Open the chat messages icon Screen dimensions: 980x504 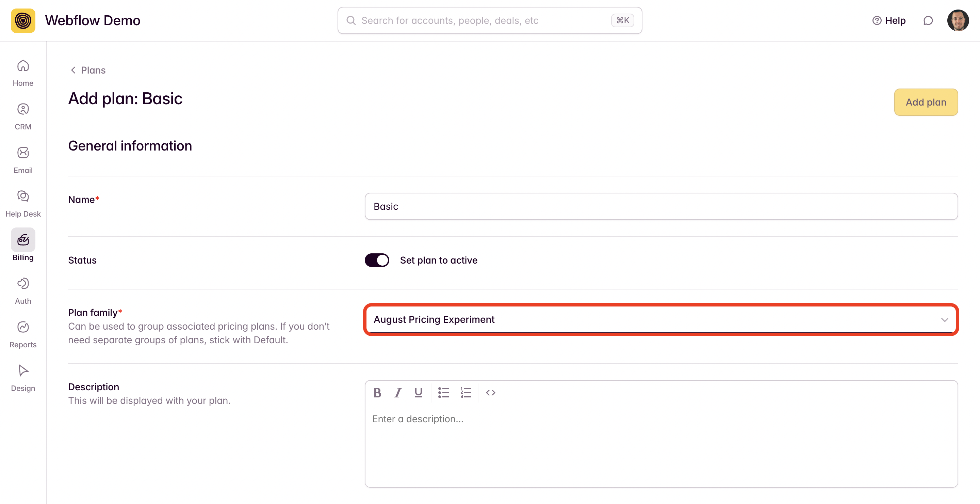tap(928, 20)
